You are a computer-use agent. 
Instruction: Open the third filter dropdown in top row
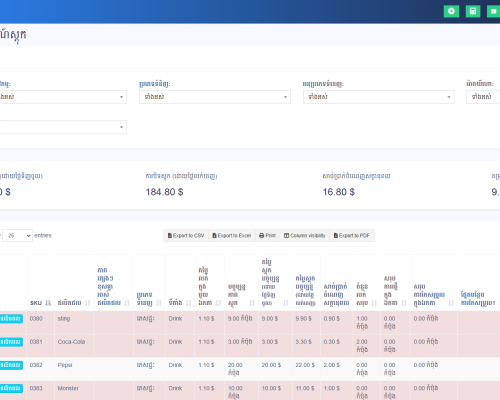[x=379, y=97]
